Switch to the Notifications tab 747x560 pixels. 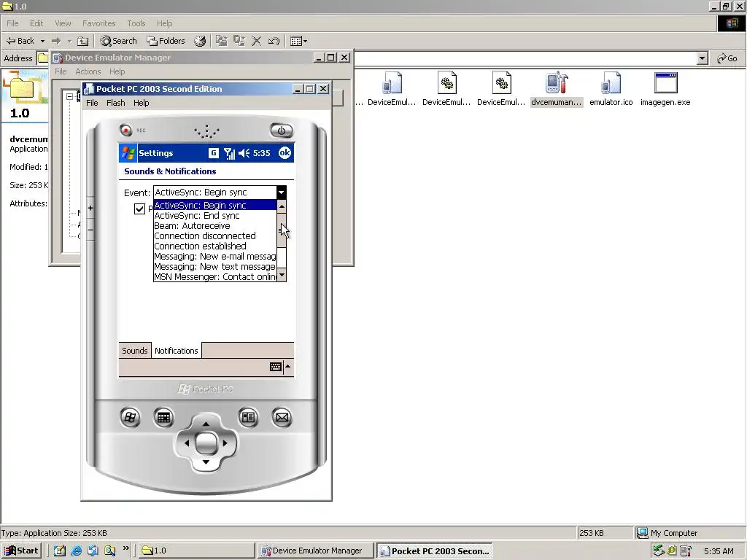click(177, 351)
